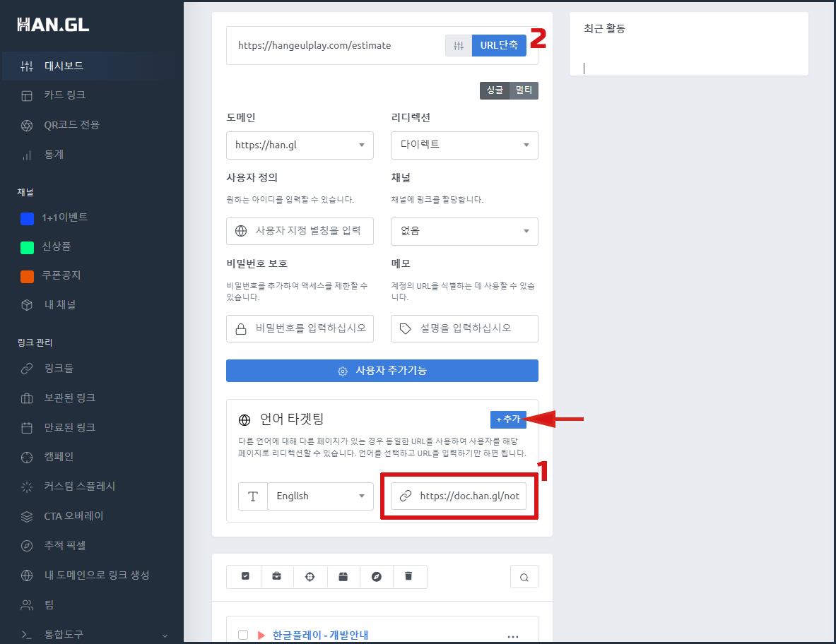Click the select-all checkmark toolbar icon
Viewport: 836px width, 644px height.
[x=245, y=576]
